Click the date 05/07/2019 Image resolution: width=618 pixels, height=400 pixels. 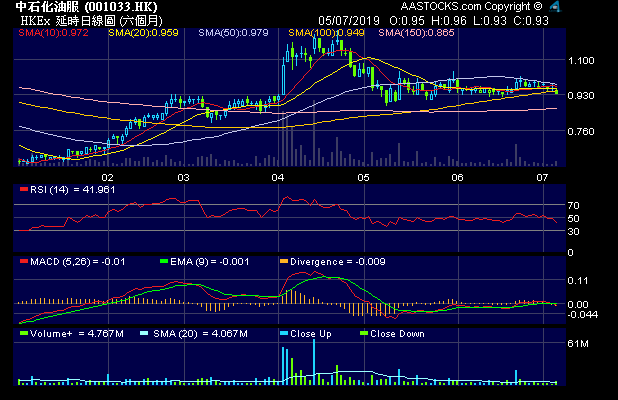(349, 20)
